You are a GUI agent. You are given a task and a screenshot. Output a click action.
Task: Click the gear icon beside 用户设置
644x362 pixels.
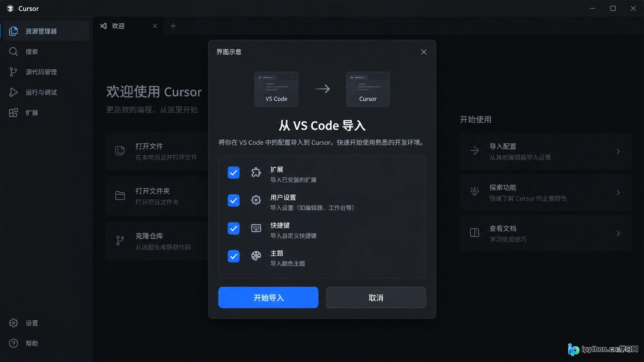point(256,200)
